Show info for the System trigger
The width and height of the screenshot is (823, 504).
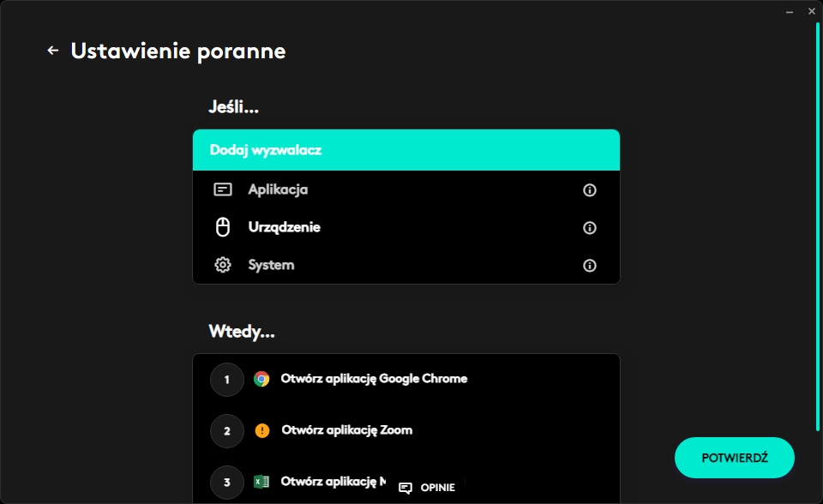589,266
